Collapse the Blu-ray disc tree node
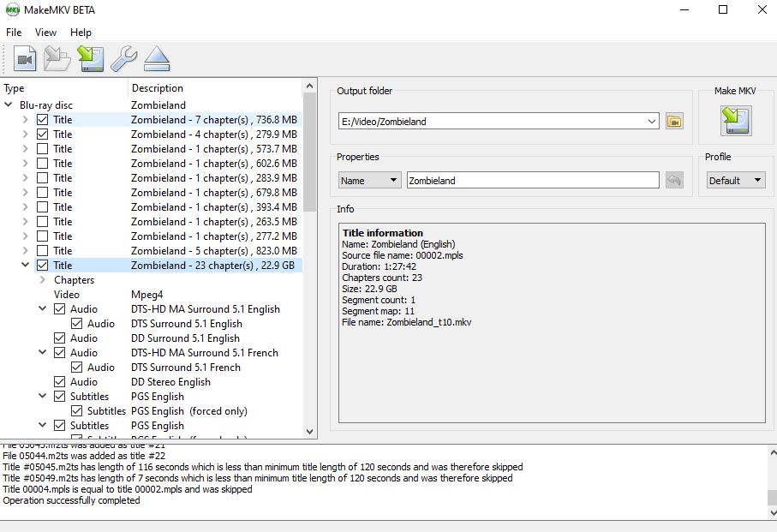The height and width of the screenshot is (532, 777). click(x=9, y=105)
